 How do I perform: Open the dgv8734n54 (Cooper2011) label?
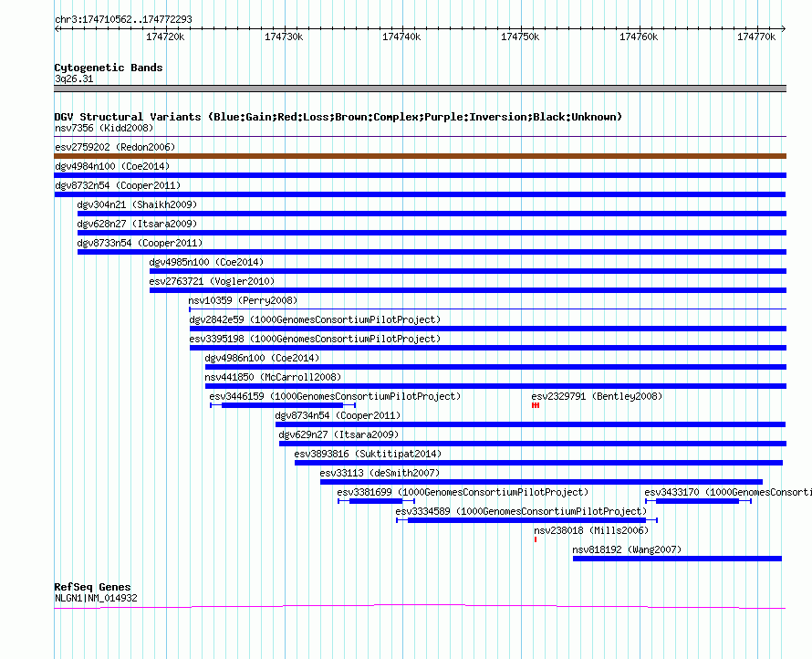tap(338, 415)
